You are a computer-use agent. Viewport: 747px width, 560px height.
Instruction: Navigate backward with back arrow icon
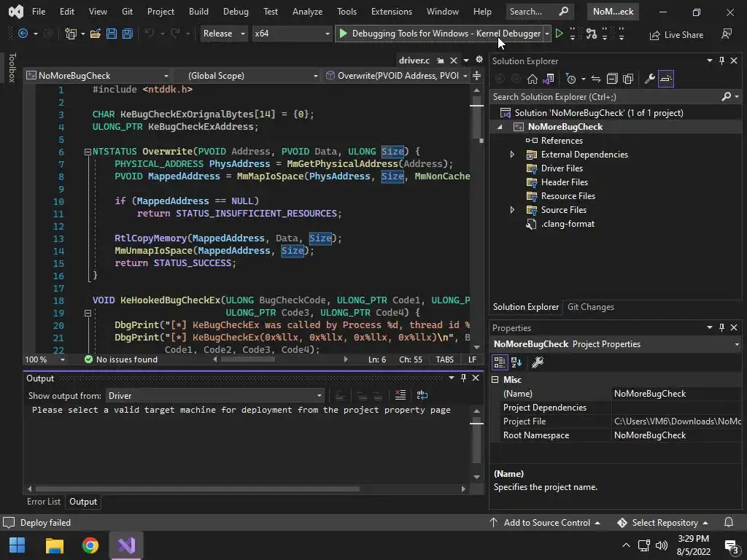23,34
